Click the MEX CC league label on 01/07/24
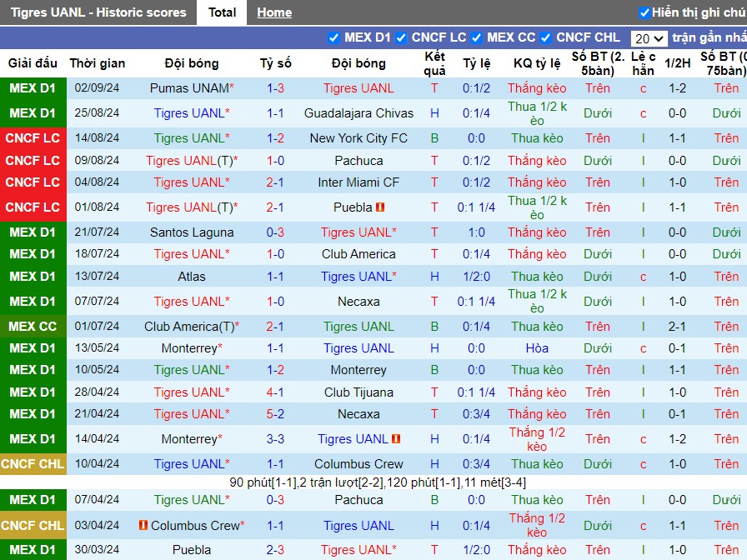The width and height of the screenshot is (747, 560). (33, 327)
